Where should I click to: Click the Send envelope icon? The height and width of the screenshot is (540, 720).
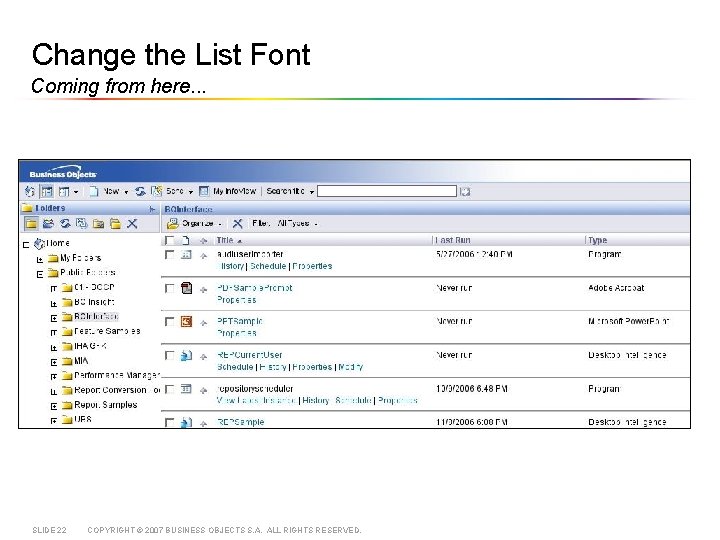[157, 191]
